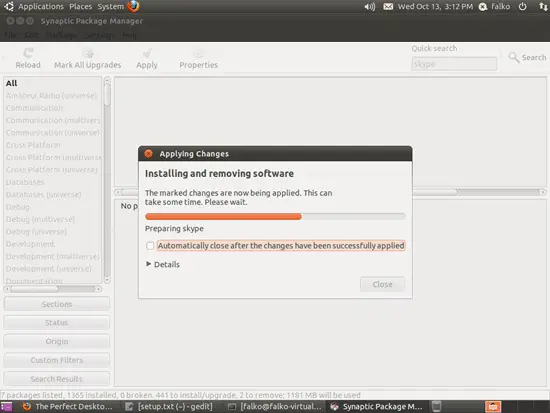
Task: Click the orange installation progress bar
Action: point(223,217)
